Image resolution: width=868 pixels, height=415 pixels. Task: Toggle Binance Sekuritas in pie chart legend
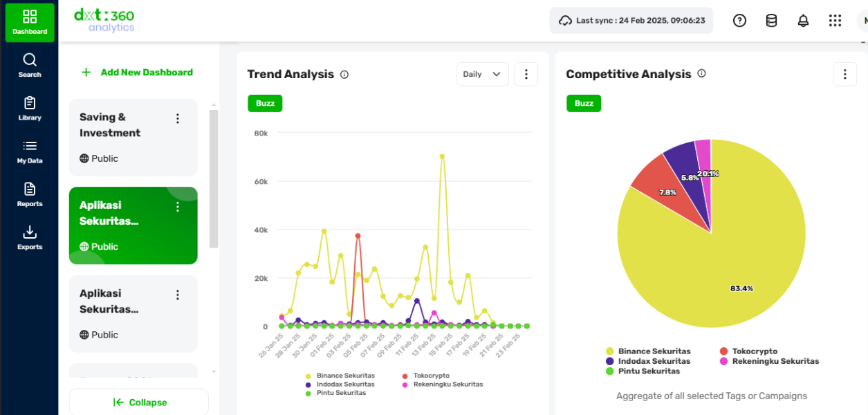click(x=648, y=351)
